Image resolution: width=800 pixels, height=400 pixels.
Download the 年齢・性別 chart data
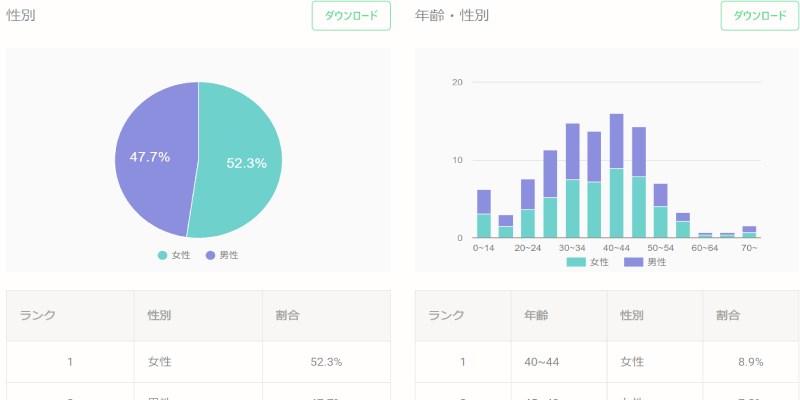[760, 16]
